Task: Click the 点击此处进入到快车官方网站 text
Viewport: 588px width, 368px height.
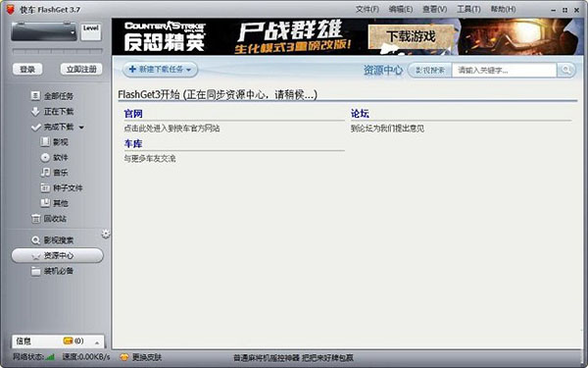Action: click(171, 129)
